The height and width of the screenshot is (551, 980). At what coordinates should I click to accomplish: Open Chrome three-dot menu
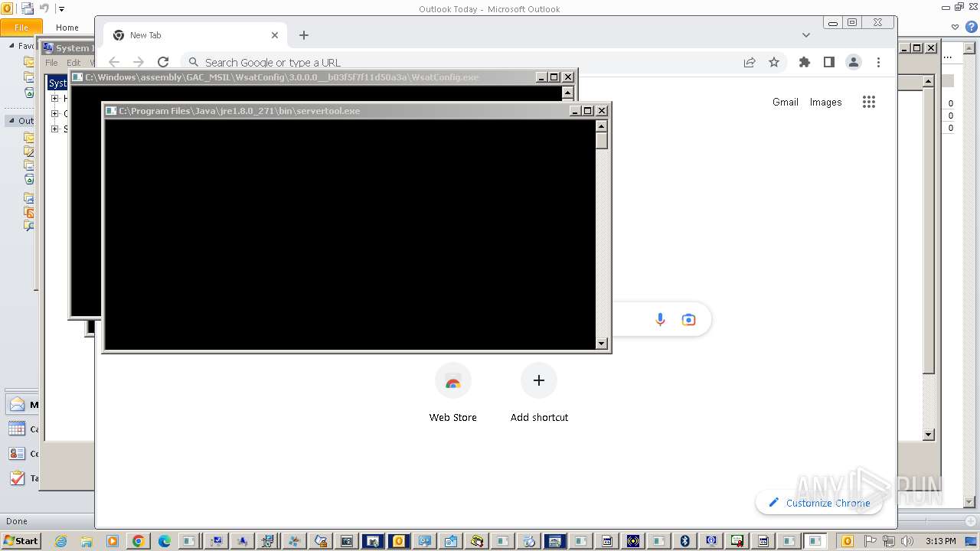878,62
